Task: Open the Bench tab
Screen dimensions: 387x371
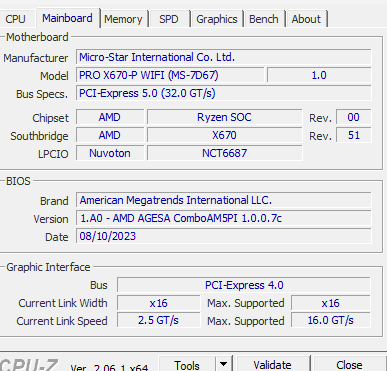Action: 264,19
